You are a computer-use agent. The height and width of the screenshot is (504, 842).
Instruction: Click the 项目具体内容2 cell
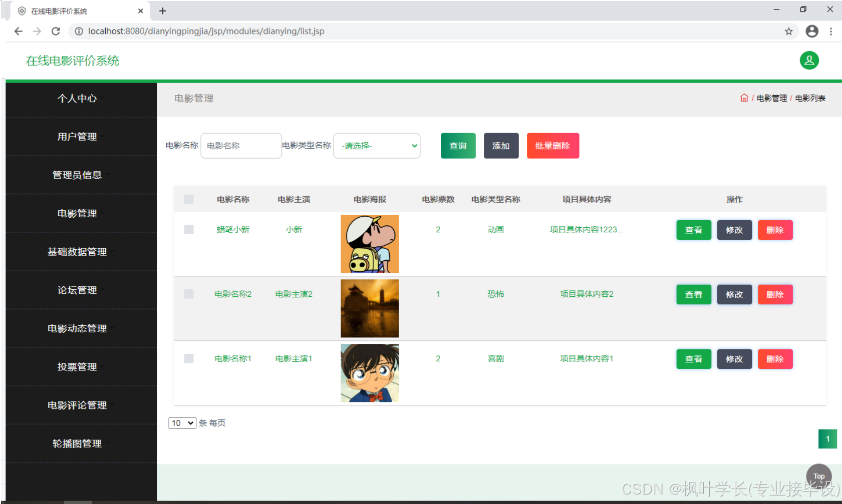587,294
